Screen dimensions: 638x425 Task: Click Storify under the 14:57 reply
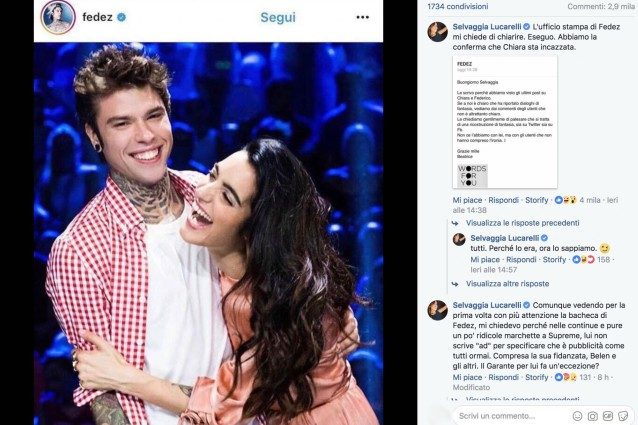[554, 259]
